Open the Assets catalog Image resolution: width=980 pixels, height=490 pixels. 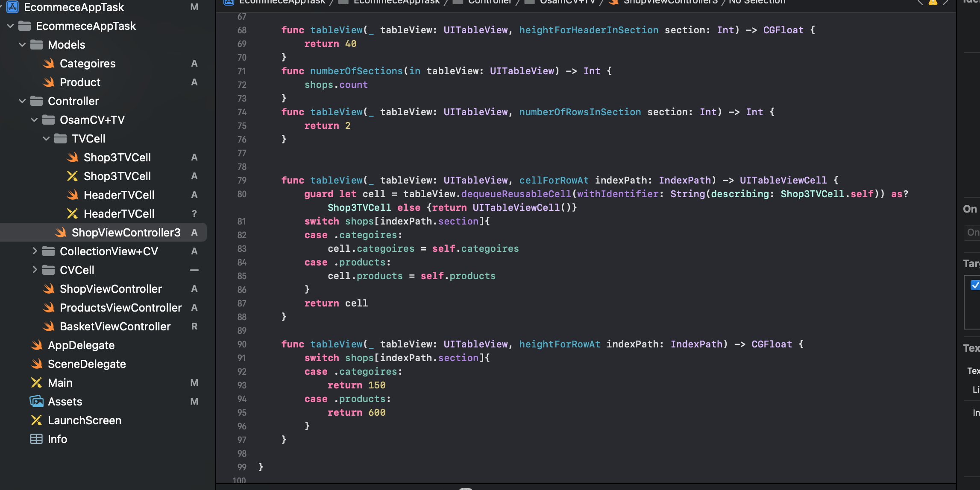coord(65,402)
